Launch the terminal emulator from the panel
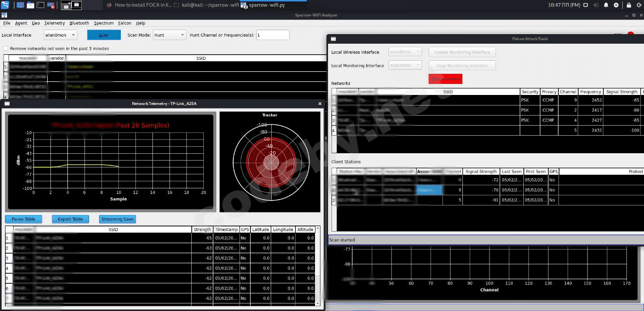This screenshot has width=644, height=311. [41, 5]
